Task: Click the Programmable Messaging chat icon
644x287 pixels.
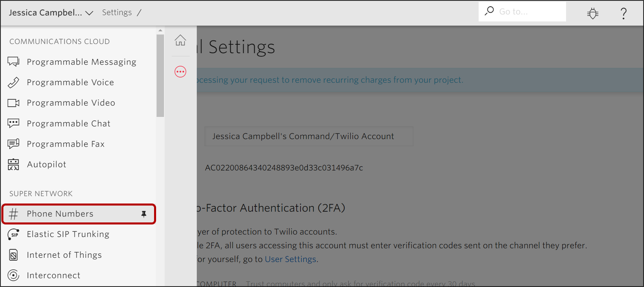Action: 14,62
